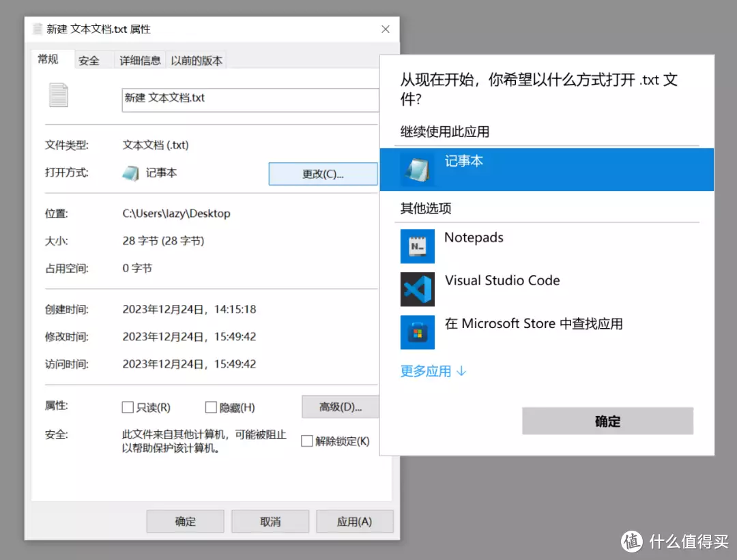Click the small Notepad icon beside 打开方式

131,173
